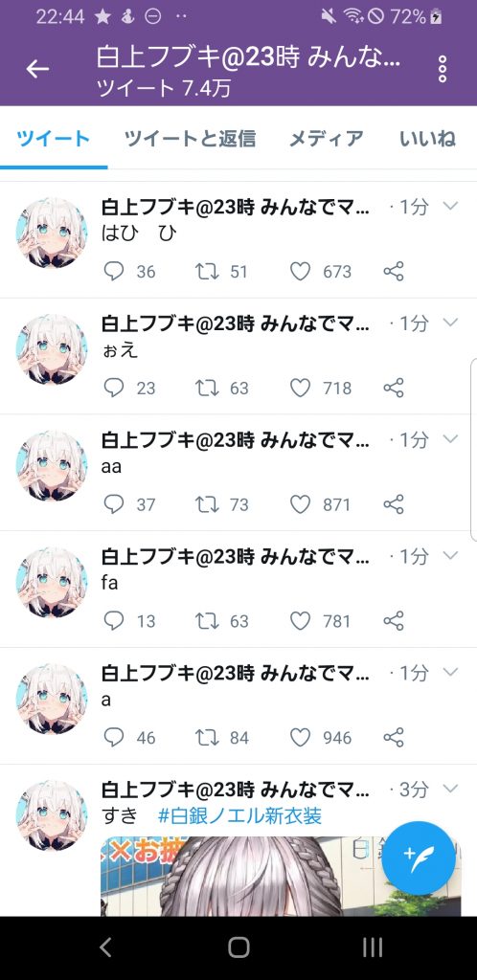477x980 pixels.
Task: Share the 'aa' tweet
Action: point(394,504)
